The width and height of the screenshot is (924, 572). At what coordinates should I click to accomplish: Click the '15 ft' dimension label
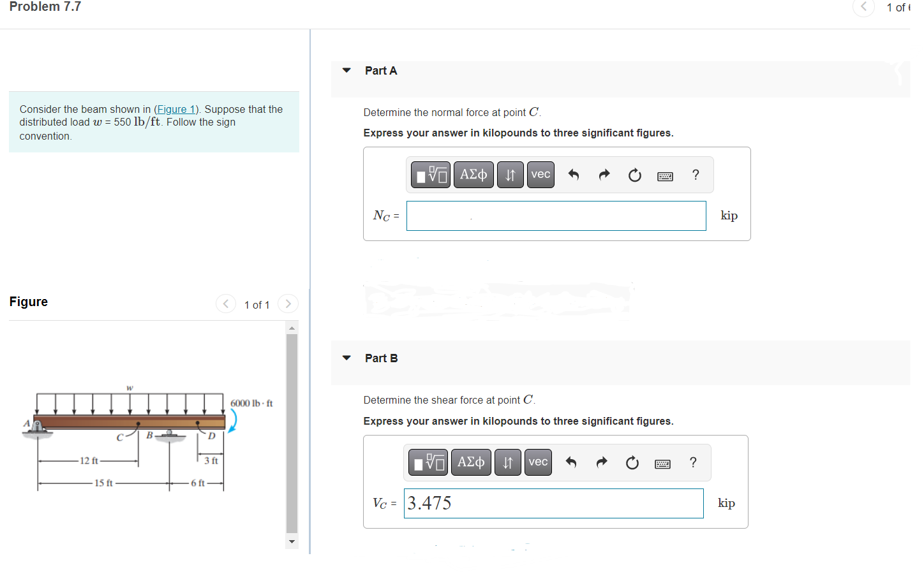click(103, 483)
